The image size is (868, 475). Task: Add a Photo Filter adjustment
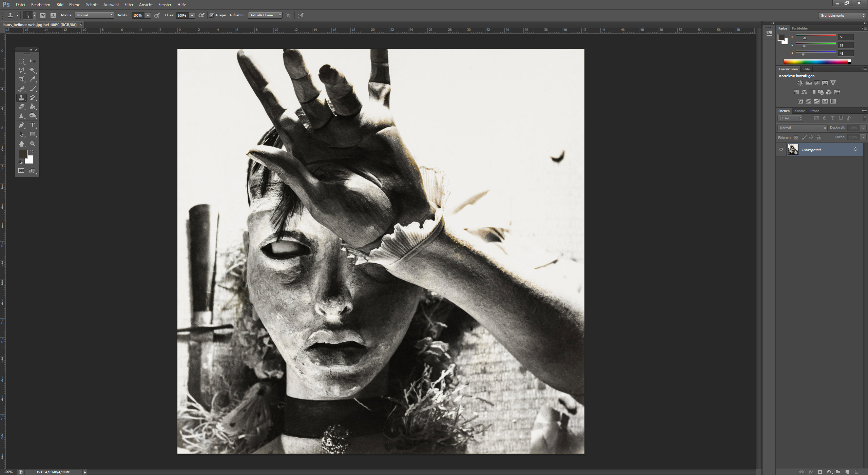[821, 92]
